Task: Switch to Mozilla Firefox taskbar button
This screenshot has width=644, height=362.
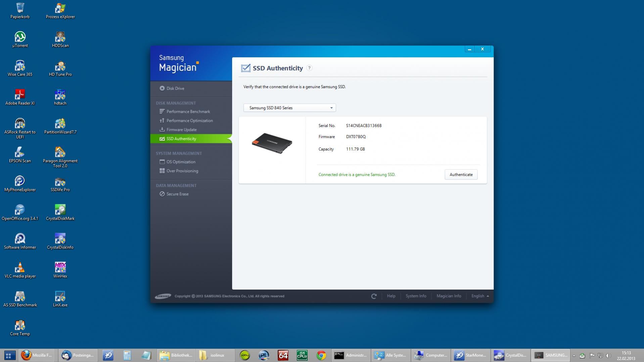Action: pyautogui.click(x=37, y=355)
